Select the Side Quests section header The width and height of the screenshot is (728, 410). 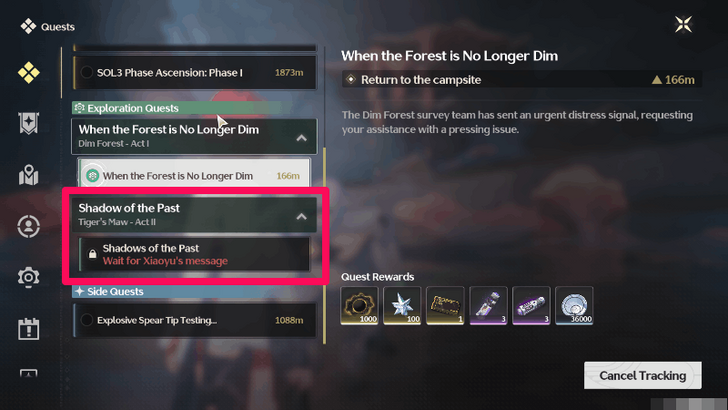tap(176, 292)
